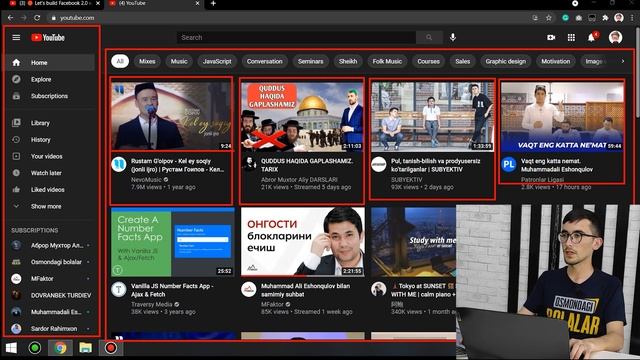The height and width of the screenshot is (360, 640).
Task: Open MFaktor channel link under video
Action: pos(272,304)
